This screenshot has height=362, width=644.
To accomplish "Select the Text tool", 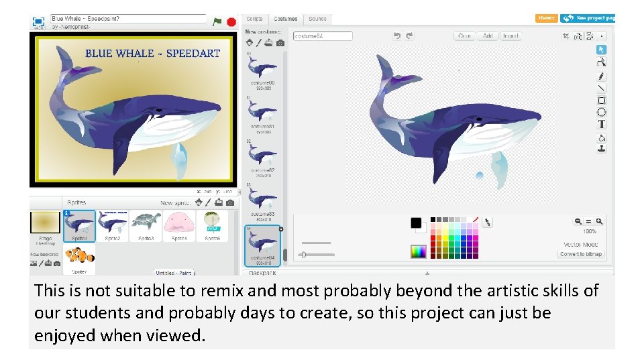I will (x=601, y=124).
